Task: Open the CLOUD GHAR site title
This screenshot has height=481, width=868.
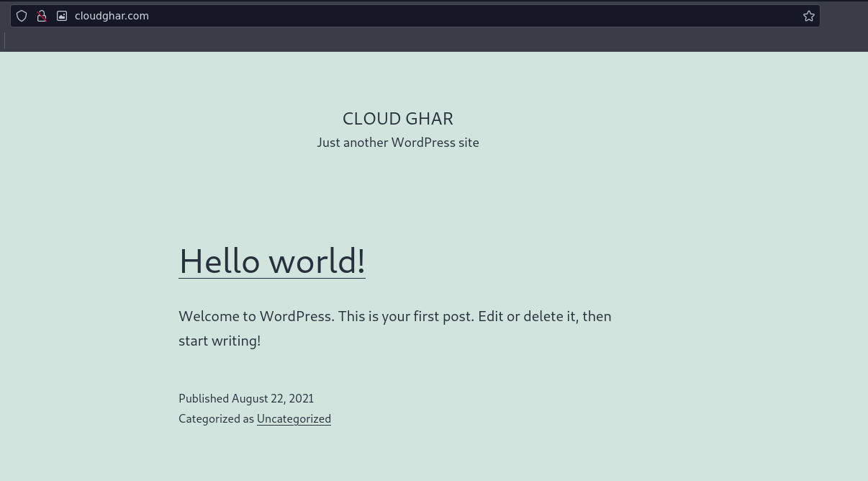Action: click(x=398, y=118)
